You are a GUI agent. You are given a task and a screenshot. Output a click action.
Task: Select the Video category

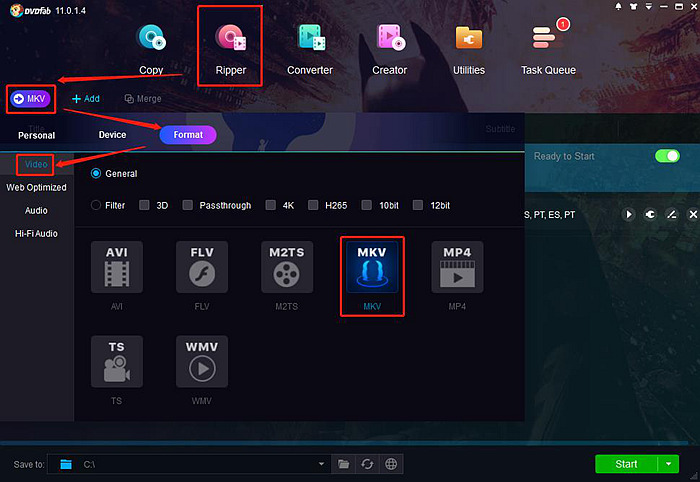(x=36, y=164)
